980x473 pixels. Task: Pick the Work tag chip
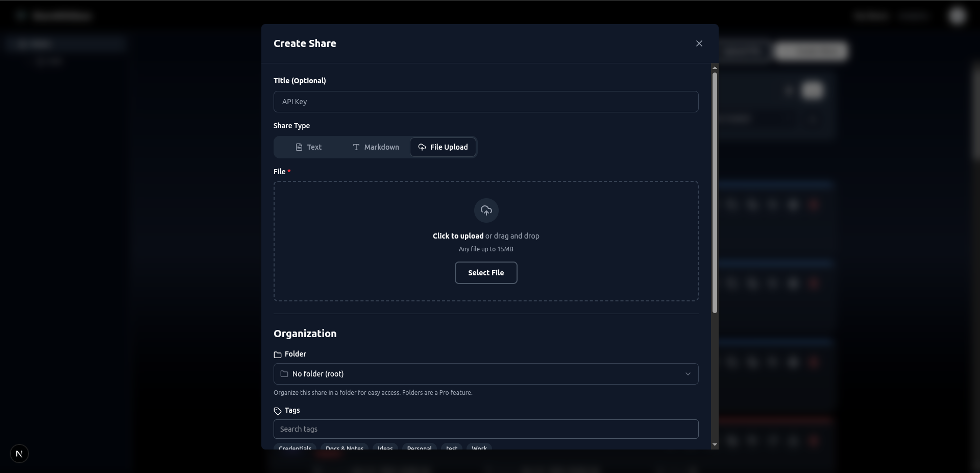[x=479, y=447]
